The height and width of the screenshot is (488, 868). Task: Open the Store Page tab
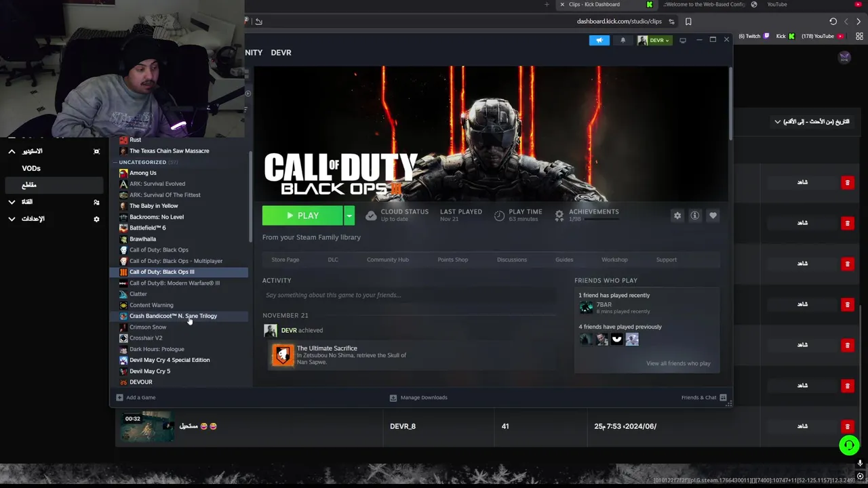click(x=285, y=260)
